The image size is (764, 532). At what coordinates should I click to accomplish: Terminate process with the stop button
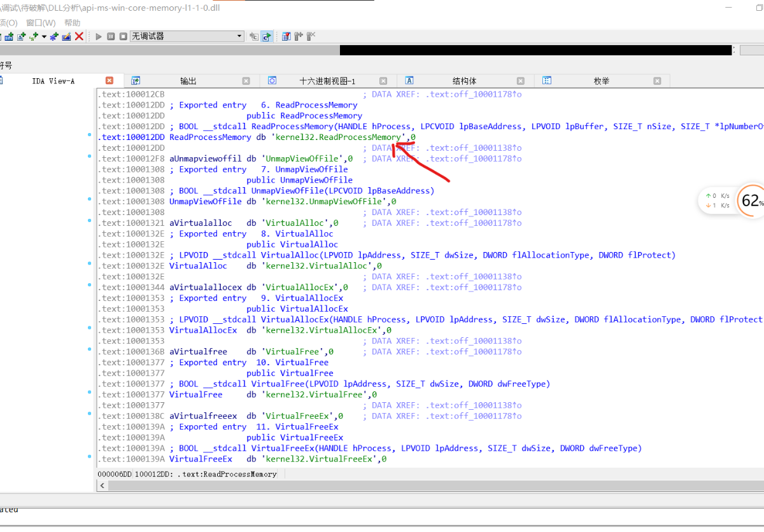[123, 36]
